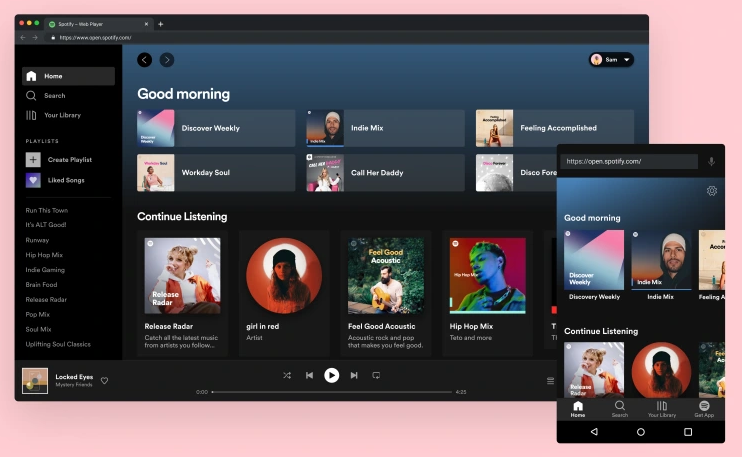
Task: Select It's ALT Good! playlist
Action: pos(46,225)
